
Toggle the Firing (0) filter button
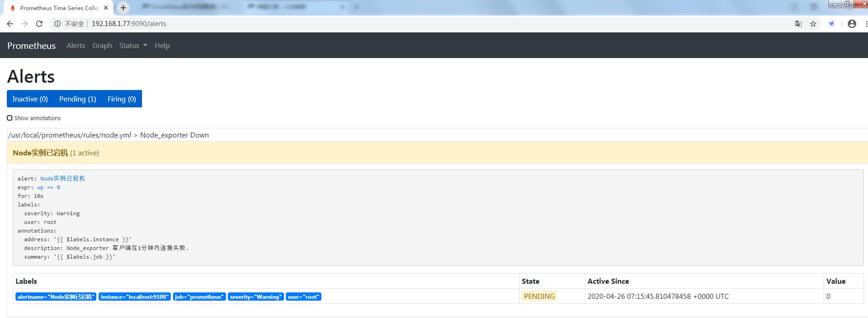coord(122,99)
